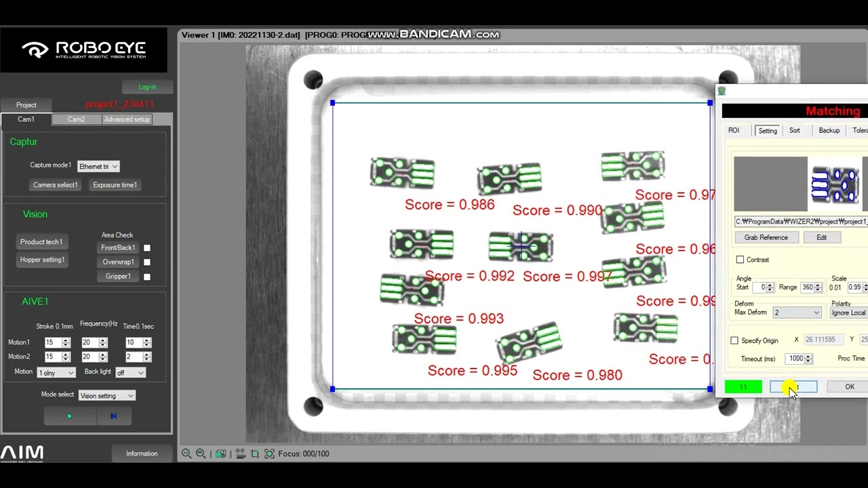Screen dimensions: 868x488
Task: Start the green play button
Action: click(x=69, y=416)
